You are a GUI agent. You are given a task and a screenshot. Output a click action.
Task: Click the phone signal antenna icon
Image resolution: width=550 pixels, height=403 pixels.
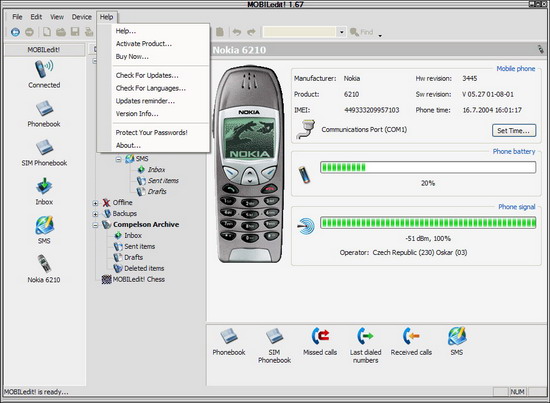point(306,226)
